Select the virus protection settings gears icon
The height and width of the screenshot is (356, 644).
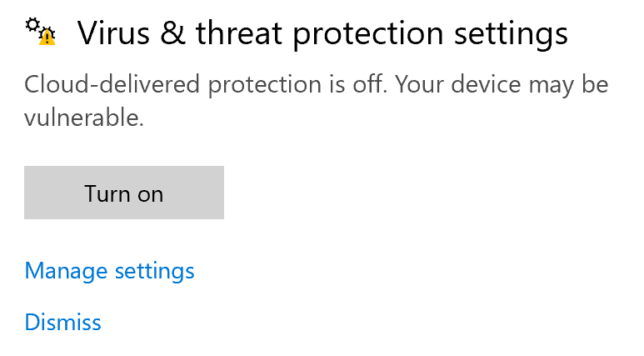[x=39, y=30]
